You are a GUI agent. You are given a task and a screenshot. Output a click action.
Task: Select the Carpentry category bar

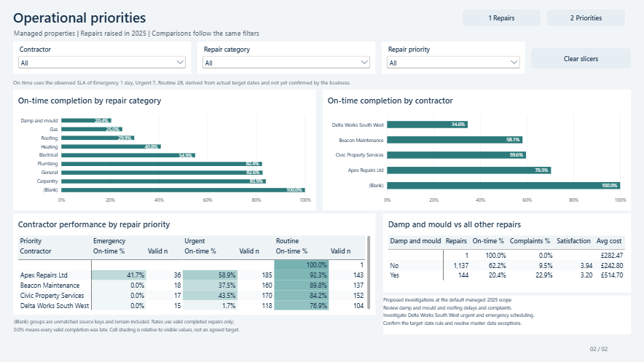click(163, 181)
